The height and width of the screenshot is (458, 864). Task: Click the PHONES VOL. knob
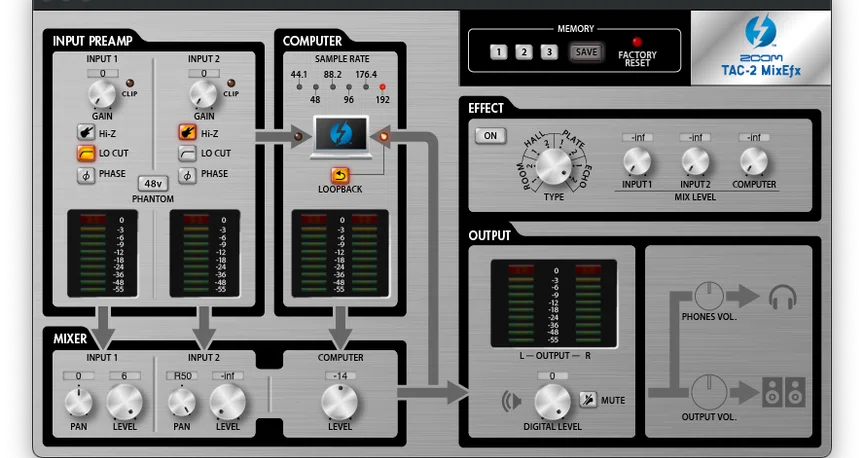tap(709, 296)
